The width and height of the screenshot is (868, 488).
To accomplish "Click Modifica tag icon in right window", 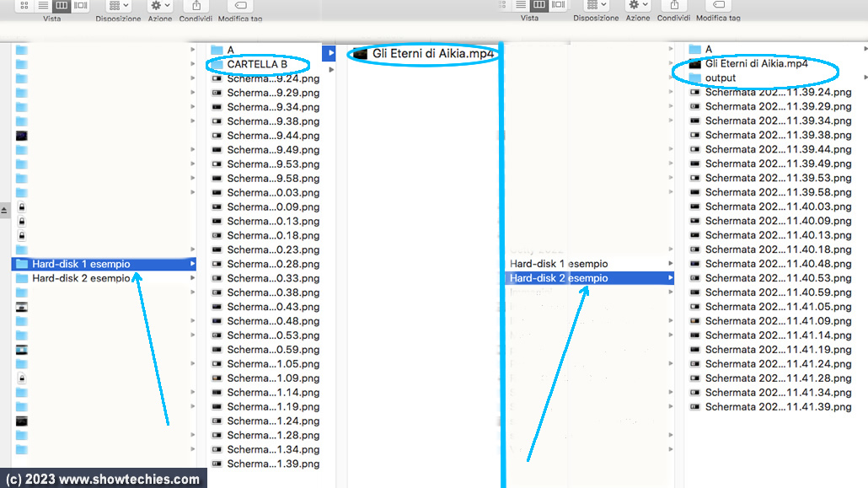I will pyautogui.click(x=718, y=5).
